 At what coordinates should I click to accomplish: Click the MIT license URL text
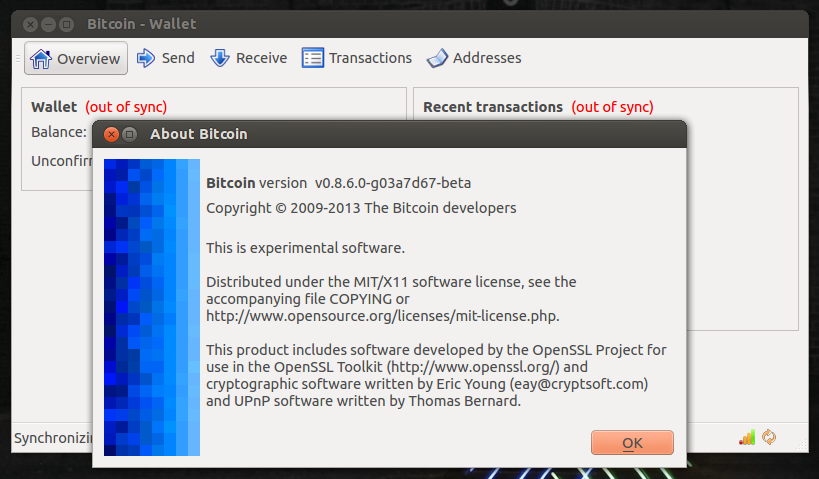tap(382, 316)
